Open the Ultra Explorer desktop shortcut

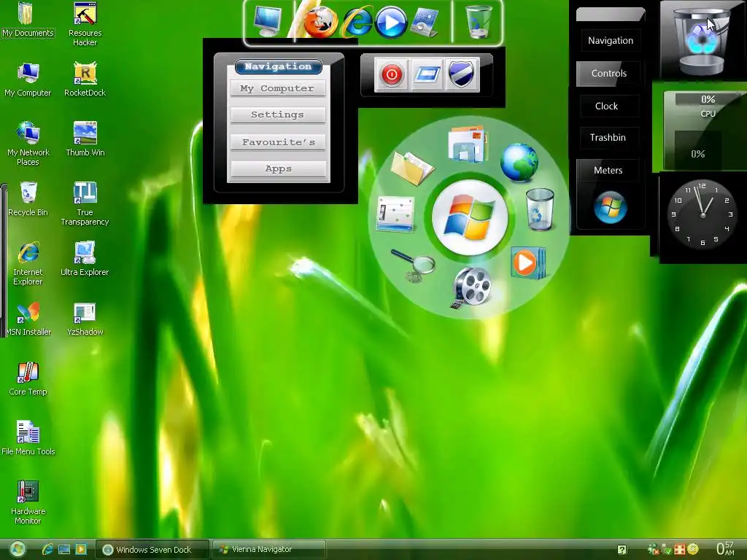[x=85, y=259]
